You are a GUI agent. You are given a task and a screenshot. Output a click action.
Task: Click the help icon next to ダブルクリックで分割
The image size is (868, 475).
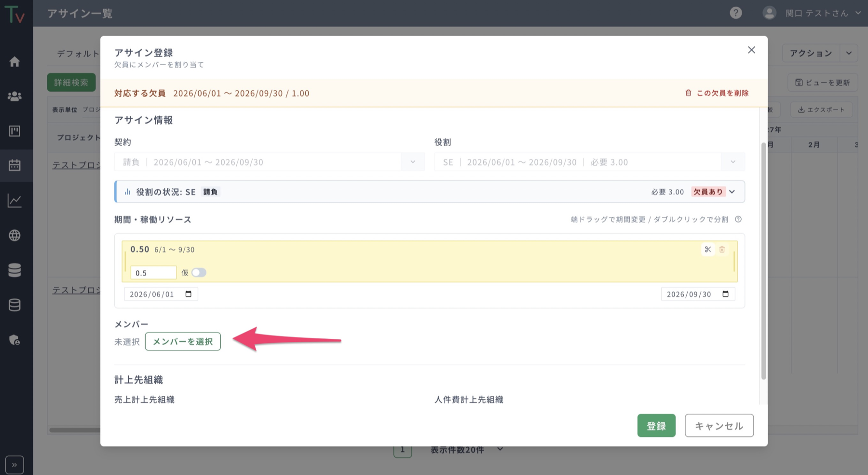click(738, 220)
